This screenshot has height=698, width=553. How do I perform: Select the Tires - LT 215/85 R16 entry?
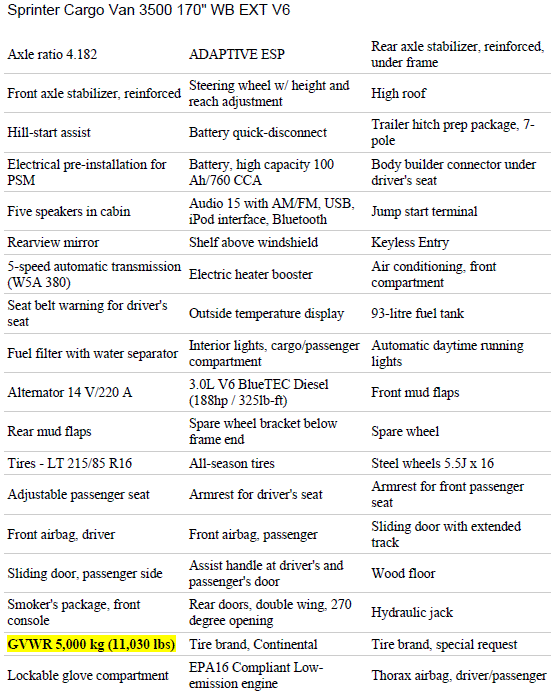(70, 463)
